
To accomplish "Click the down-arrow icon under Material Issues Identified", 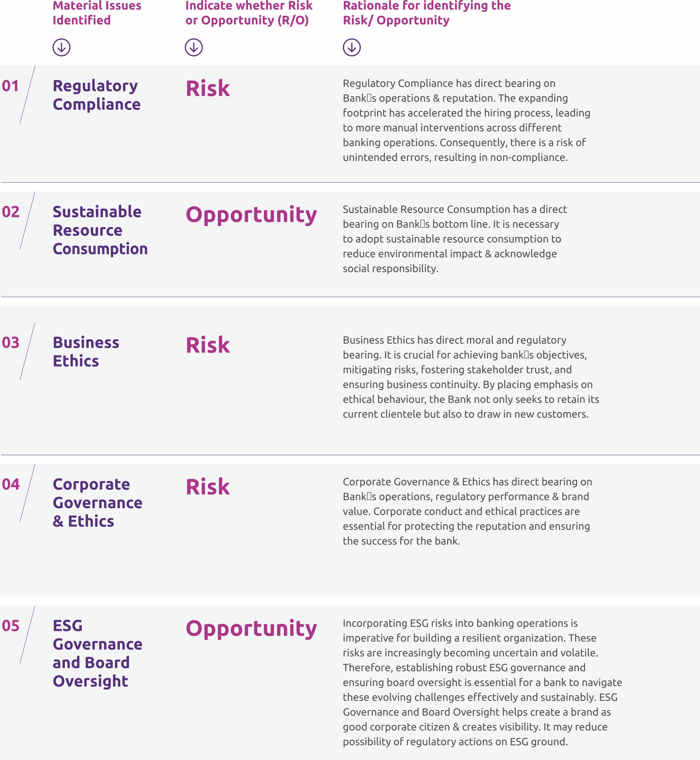I will [62, 47].
